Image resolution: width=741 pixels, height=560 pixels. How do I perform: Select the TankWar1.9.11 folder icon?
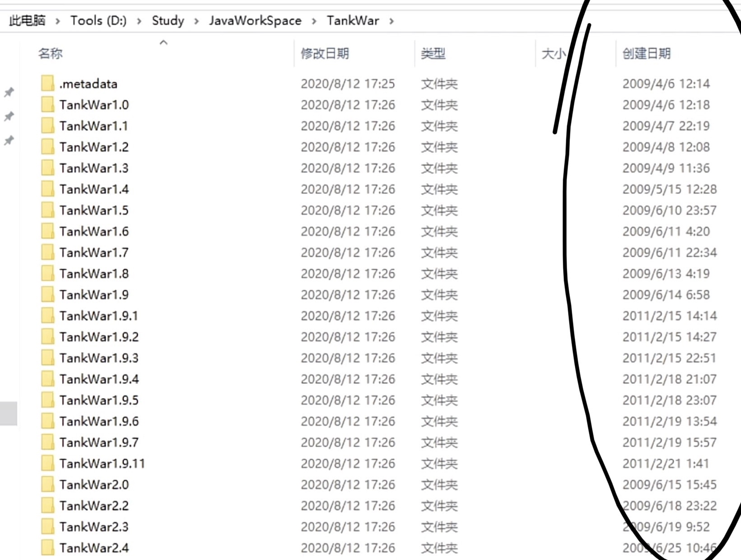point(47,463)
